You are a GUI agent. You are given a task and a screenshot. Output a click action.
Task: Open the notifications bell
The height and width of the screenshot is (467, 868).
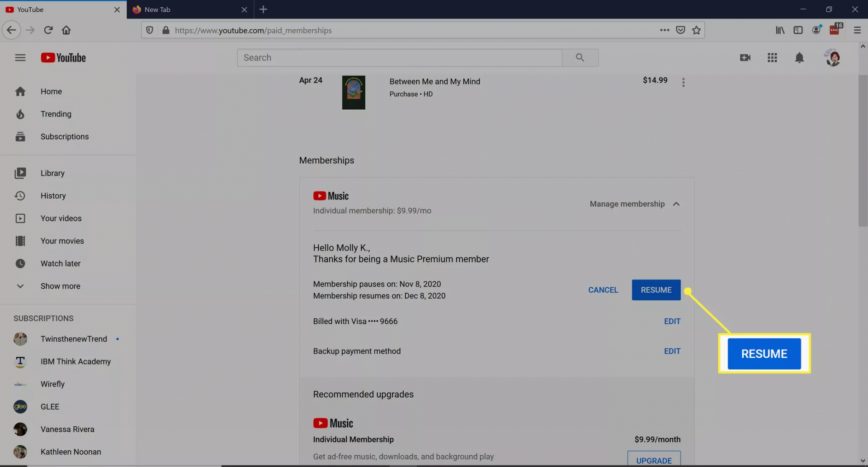(799, 58)
